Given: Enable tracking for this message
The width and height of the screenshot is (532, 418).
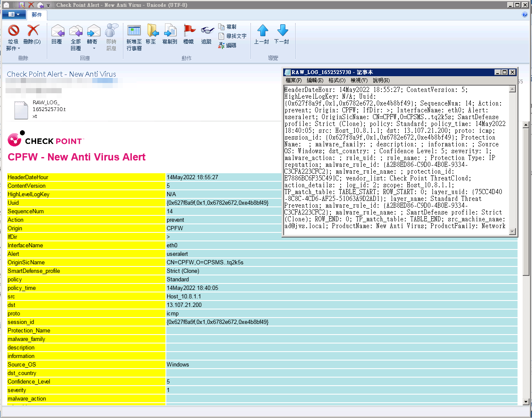Looking at the screenshot, I should (207, 36).
